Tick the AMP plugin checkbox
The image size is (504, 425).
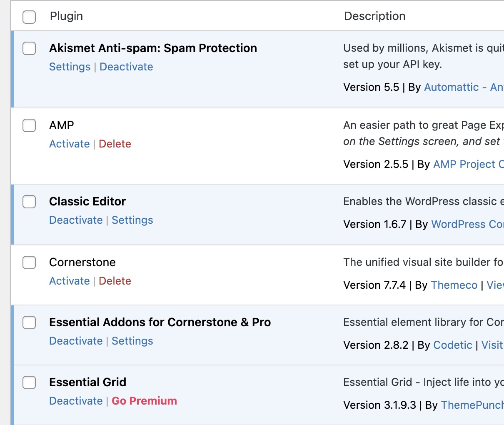(x=29, y=125)
